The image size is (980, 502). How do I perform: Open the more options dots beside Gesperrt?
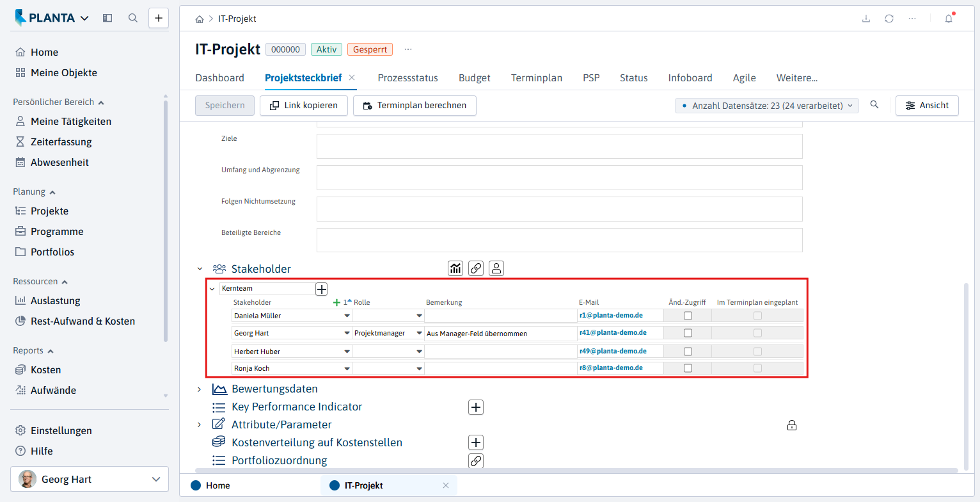[x=408, y=49]
